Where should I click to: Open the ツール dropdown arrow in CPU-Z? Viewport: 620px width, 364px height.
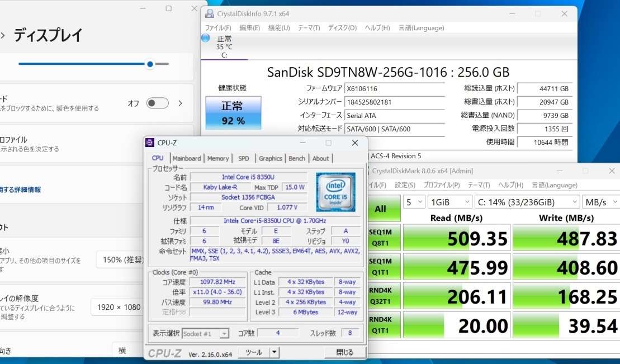tap(274, 352)
